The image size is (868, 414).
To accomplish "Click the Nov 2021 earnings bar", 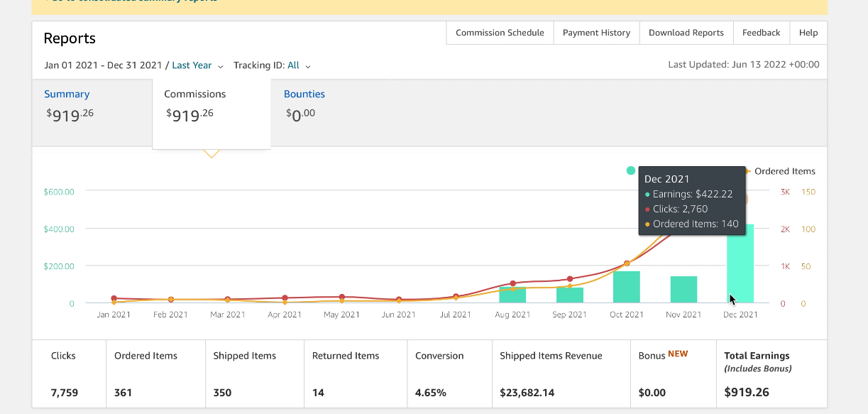I will coord(683,290).
